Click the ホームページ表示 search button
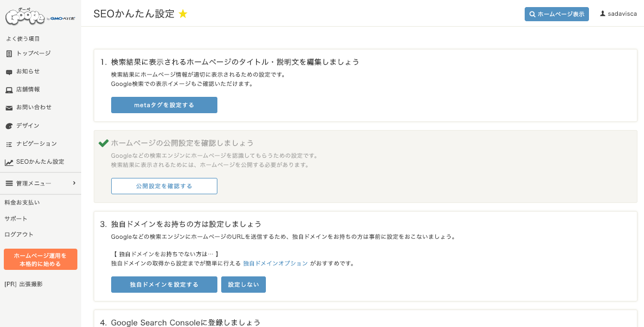The height and width of the screenshot is (327, 644). tap(556, 14)
